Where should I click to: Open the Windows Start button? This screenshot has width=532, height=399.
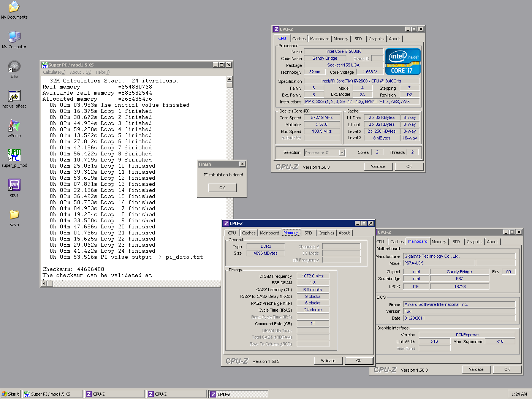10,394
